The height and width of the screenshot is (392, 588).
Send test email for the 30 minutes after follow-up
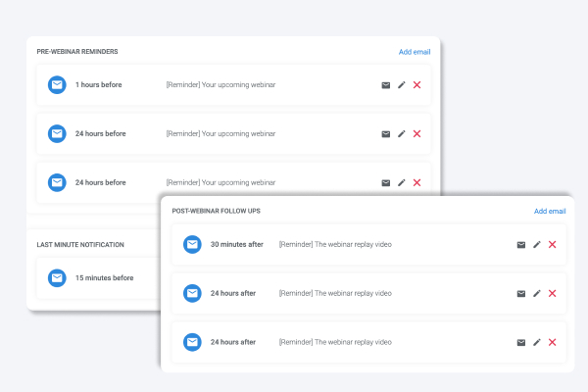(x=521, y=245)
